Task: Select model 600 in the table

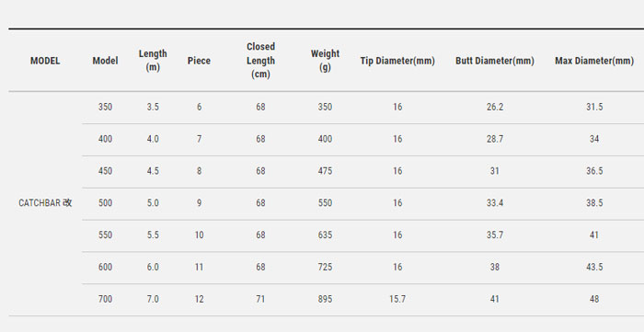Action: click(105, 267)
